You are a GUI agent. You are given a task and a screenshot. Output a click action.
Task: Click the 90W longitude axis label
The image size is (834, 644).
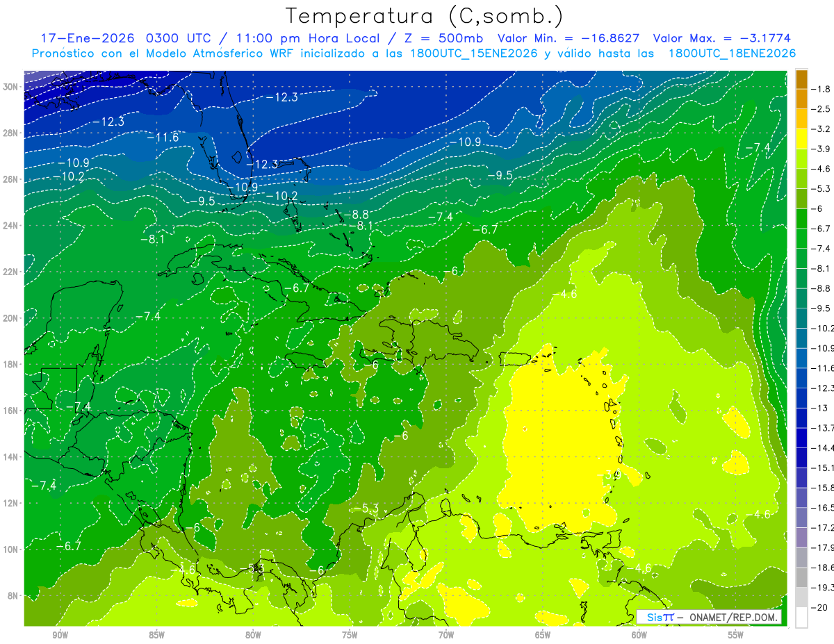click(x=60, y=635)
